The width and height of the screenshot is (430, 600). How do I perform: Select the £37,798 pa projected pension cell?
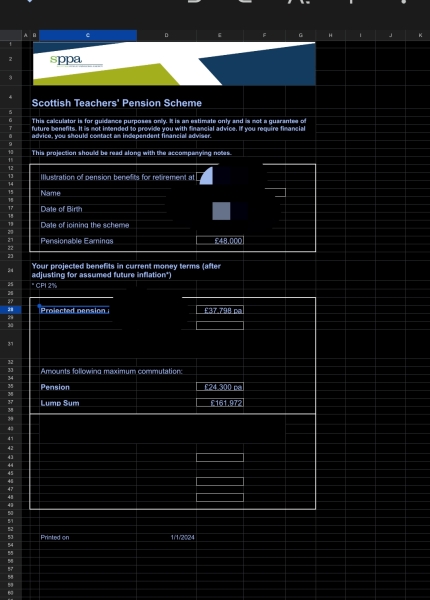tap(220, 310)
